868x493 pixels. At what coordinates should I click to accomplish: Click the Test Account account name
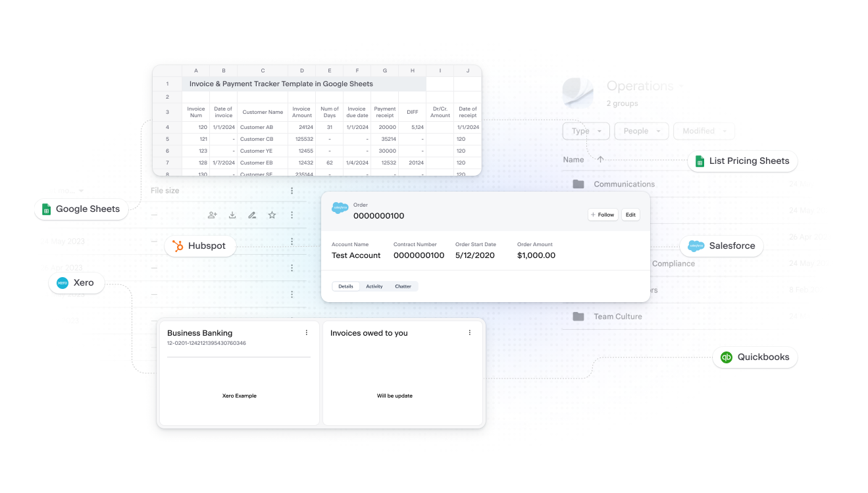coord(356,255)
